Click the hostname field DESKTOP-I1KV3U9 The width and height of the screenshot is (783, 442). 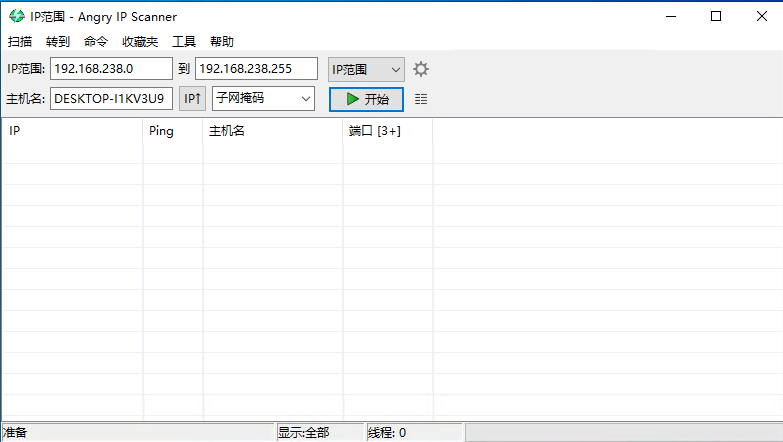[x=111, y=98]
